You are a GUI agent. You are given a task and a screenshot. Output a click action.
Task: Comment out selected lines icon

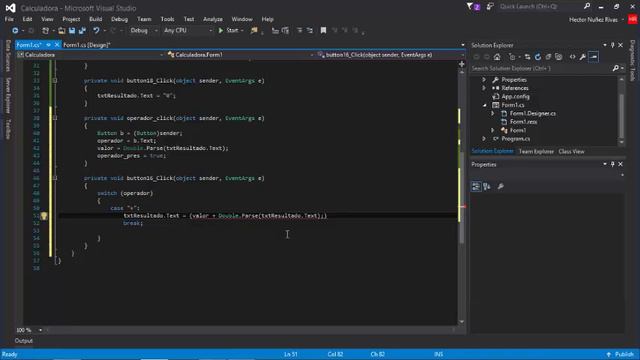[300, 31]
